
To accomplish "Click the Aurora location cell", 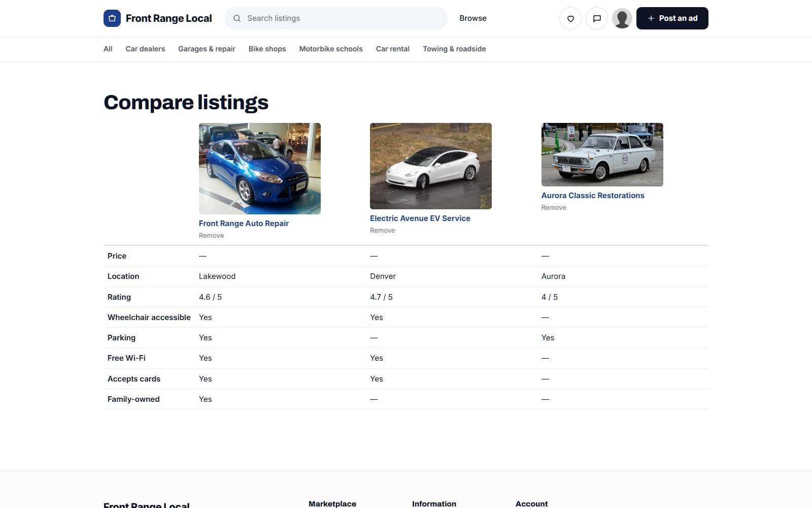I will tap(553, 276).
